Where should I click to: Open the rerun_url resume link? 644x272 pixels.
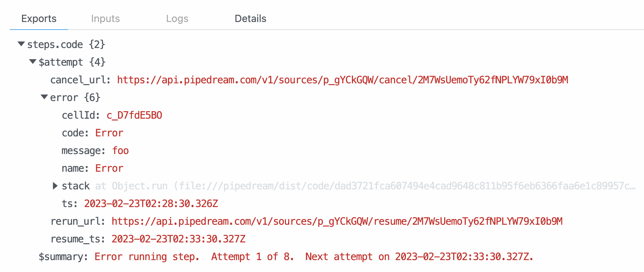(x=337, y=221)
